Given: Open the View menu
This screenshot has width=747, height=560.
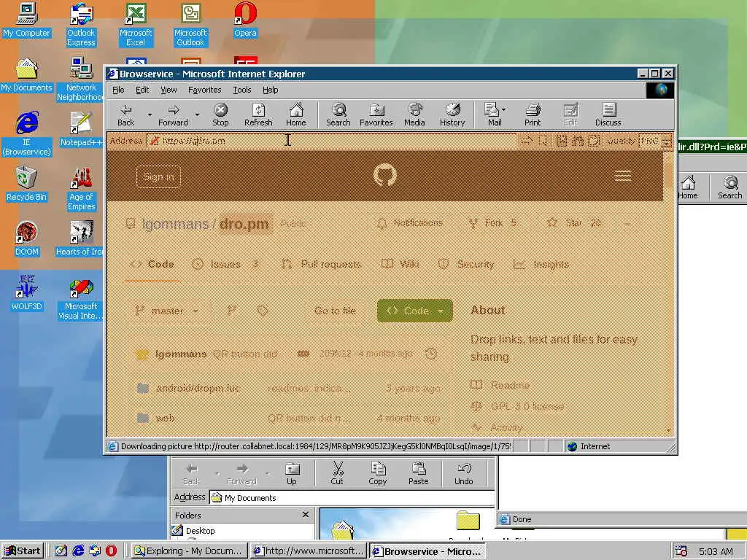Looking at the screenshot, I should [169, 90].
